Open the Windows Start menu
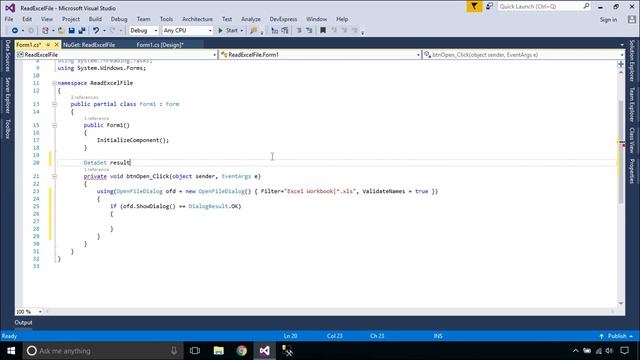This screenshot has width=640, height=360. click(x=11, y=351)
